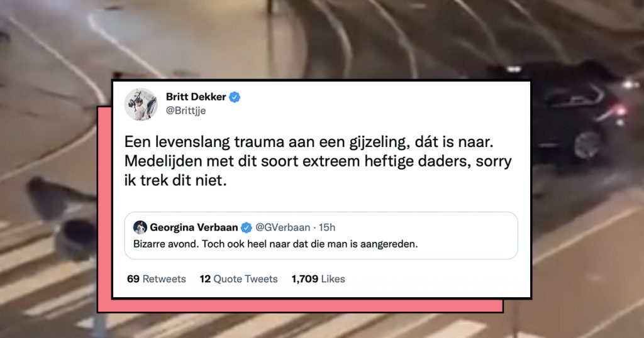The width and height of the screenshot is (644, 338).
Task: Click the car's red tail light
Action: click(x=619, y=110)
